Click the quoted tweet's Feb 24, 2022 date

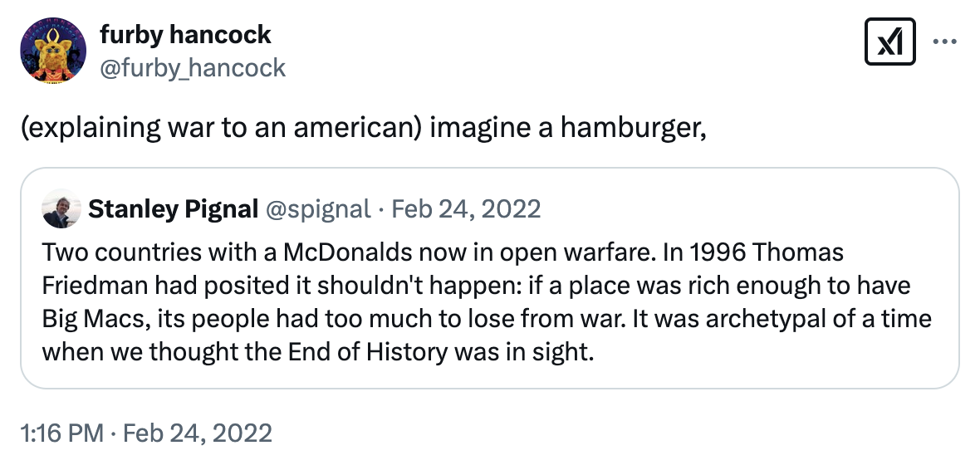tap(466, 208)
